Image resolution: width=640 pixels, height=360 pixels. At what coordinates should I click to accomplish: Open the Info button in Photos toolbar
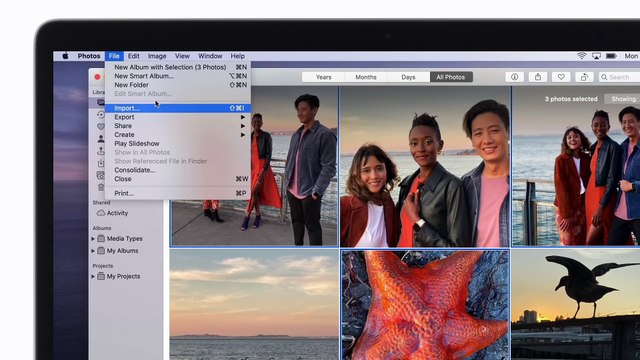pyautogui.click(x=514, y=77)
